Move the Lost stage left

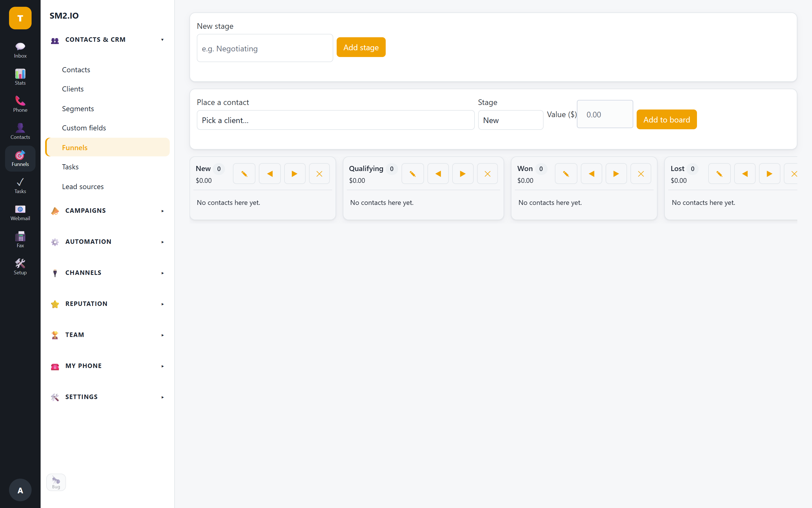point(745,174)
